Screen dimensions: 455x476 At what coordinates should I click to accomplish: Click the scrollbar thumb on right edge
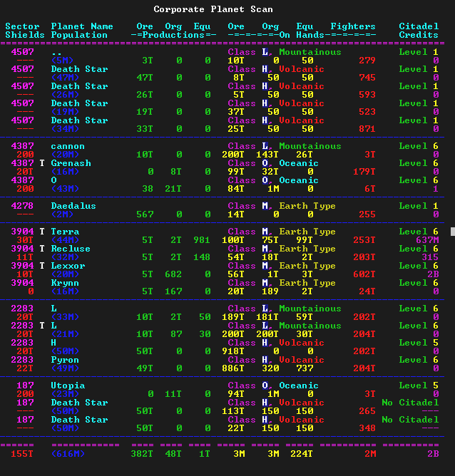(452, 232)
